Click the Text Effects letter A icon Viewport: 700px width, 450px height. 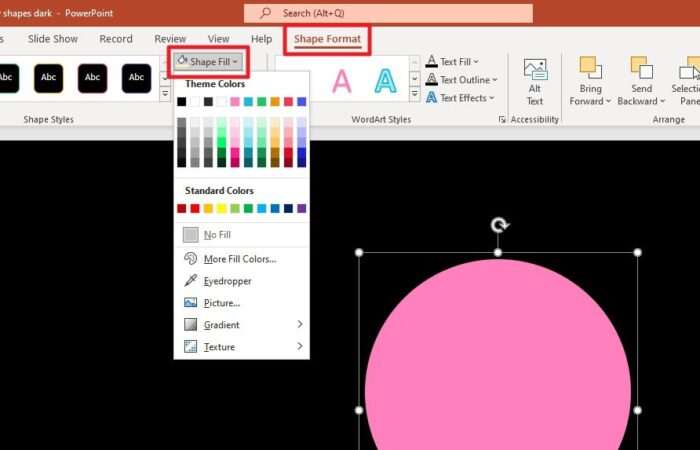coord(431,98)
